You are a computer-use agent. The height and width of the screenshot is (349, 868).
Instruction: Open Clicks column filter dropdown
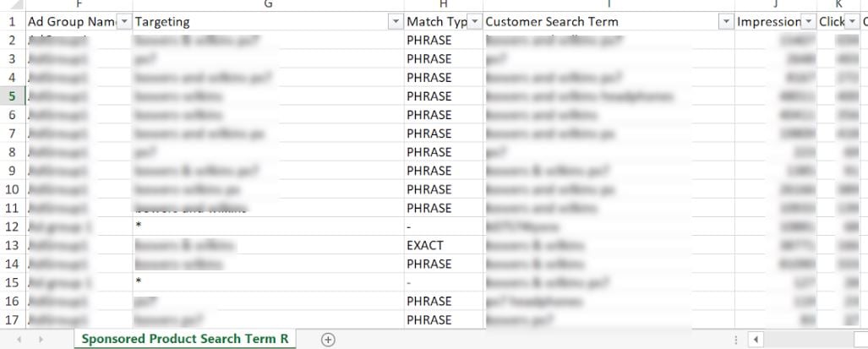coord(852,22)
